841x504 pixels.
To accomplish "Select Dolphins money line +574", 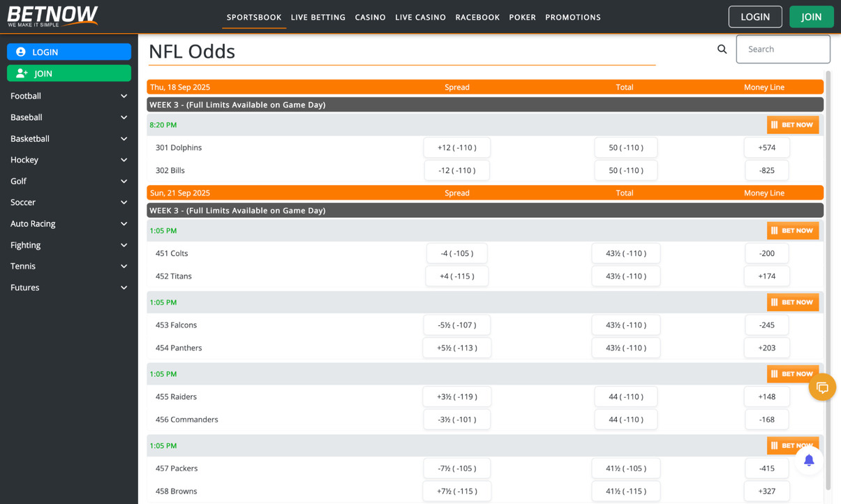I will [767, 147].
